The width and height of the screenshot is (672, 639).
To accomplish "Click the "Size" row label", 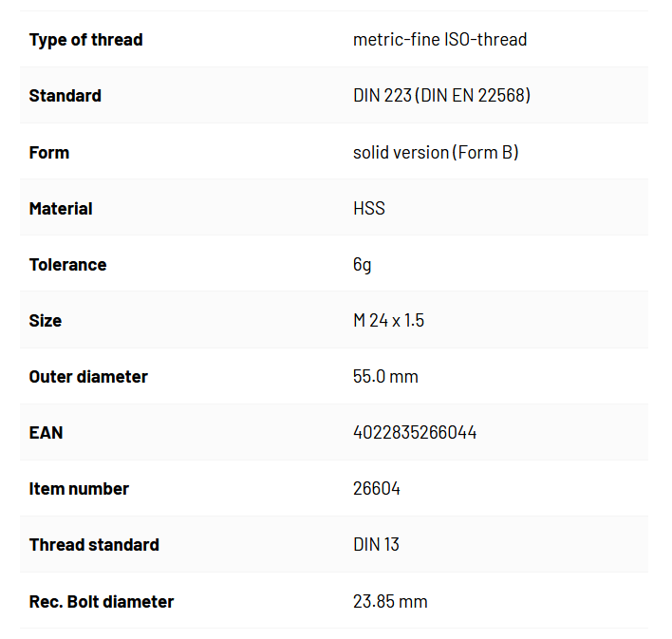I will pos(46,321).
